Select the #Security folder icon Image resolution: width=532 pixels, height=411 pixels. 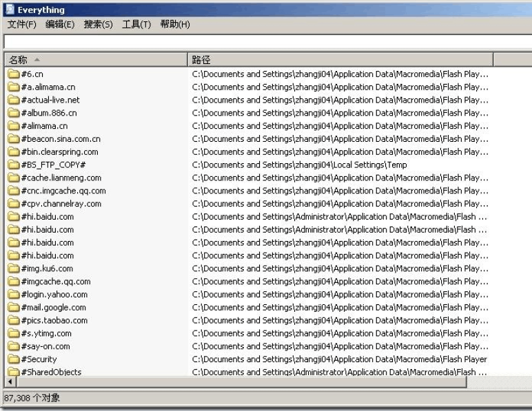(x=14, y=359)
